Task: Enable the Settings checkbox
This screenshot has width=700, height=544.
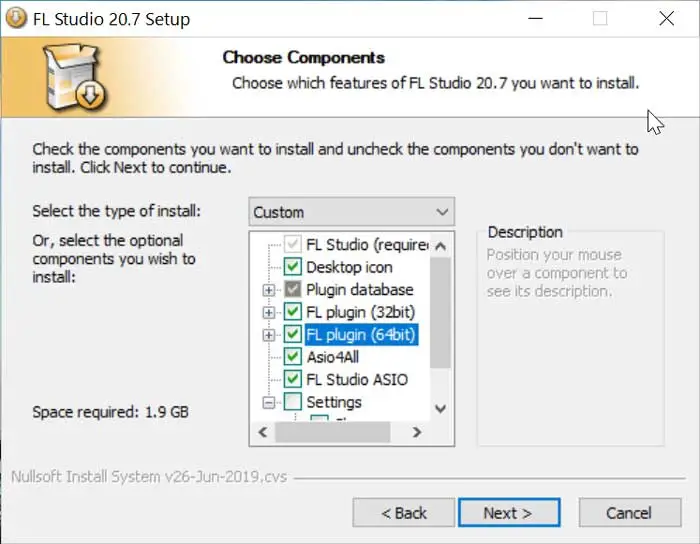Action: tap(293, 402)
